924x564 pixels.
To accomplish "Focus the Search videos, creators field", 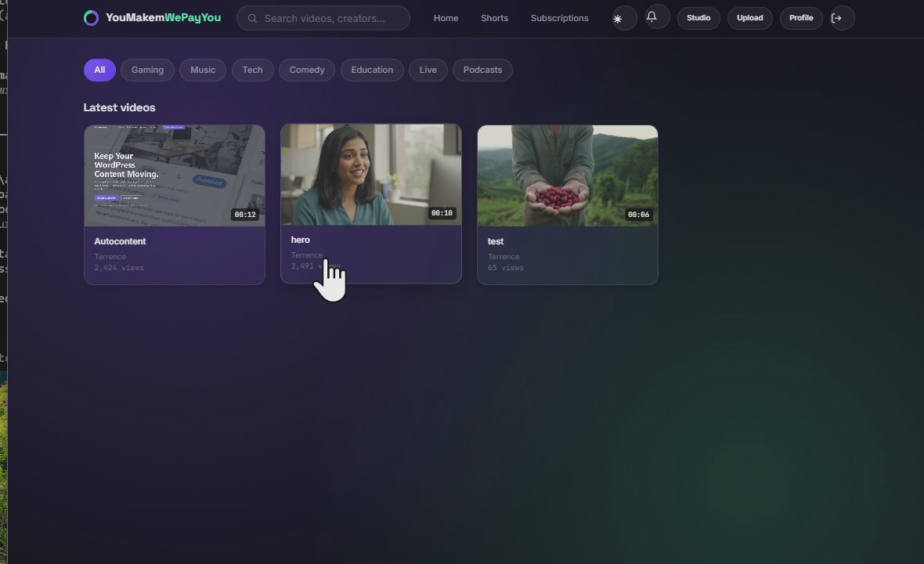I will (323, 18).
